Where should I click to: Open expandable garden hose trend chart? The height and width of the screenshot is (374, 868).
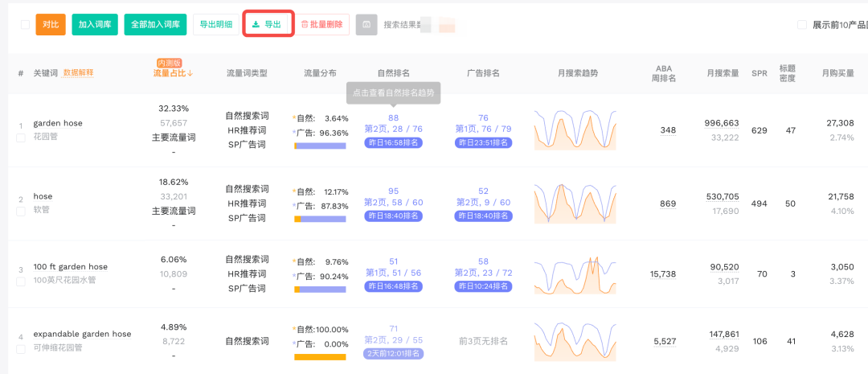tap(575, 341)
